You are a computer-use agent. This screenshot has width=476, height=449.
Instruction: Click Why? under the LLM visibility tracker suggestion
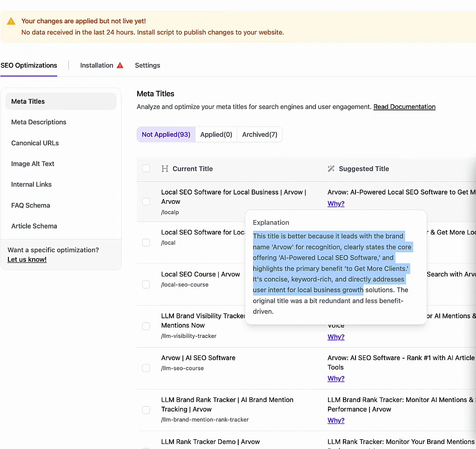click(x=336, y=337)
